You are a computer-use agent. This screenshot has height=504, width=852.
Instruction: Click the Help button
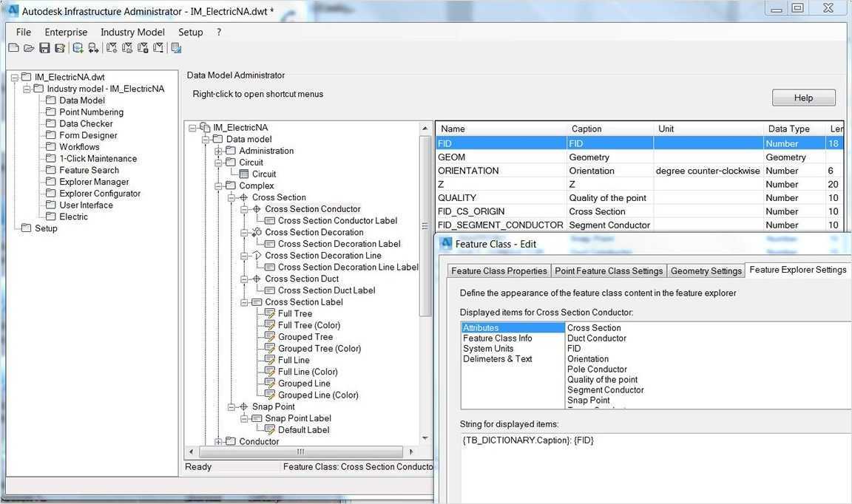click(x=804, y=98)
